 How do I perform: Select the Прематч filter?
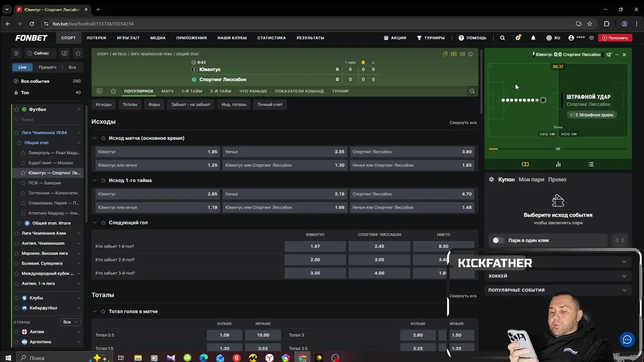(47, 67)
